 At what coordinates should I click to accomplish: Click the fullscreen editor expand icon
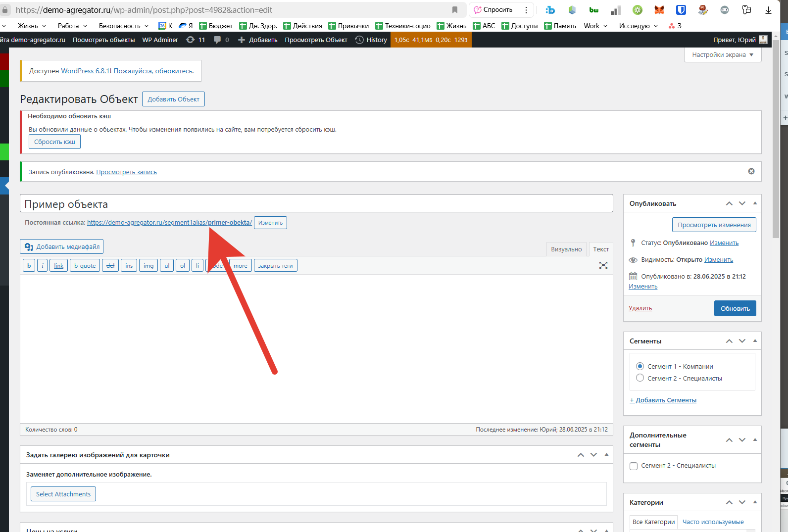click(x=603, y=266)
